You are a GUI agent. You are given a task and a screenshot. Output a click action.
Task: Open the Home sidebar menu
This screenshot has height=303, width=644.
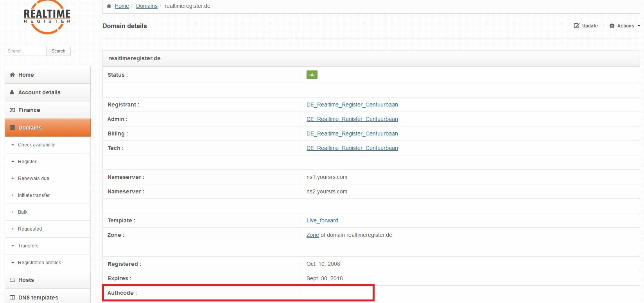(x=48, y=75)
